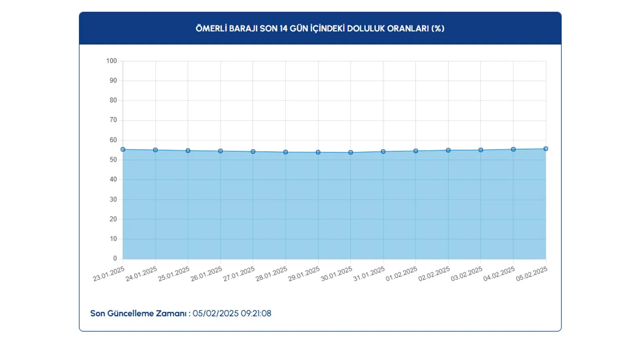Select the data marker for 27.01.2025

point(253,152)
